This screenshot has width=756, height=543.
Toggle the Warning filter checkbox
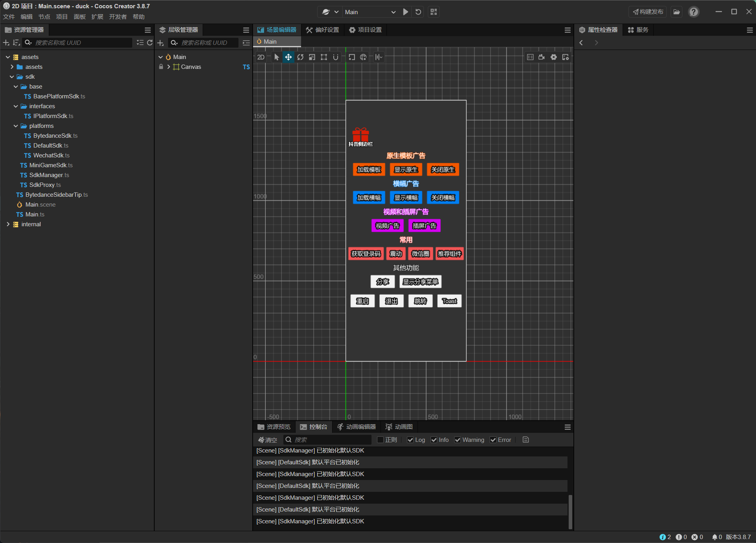(458, 440)
